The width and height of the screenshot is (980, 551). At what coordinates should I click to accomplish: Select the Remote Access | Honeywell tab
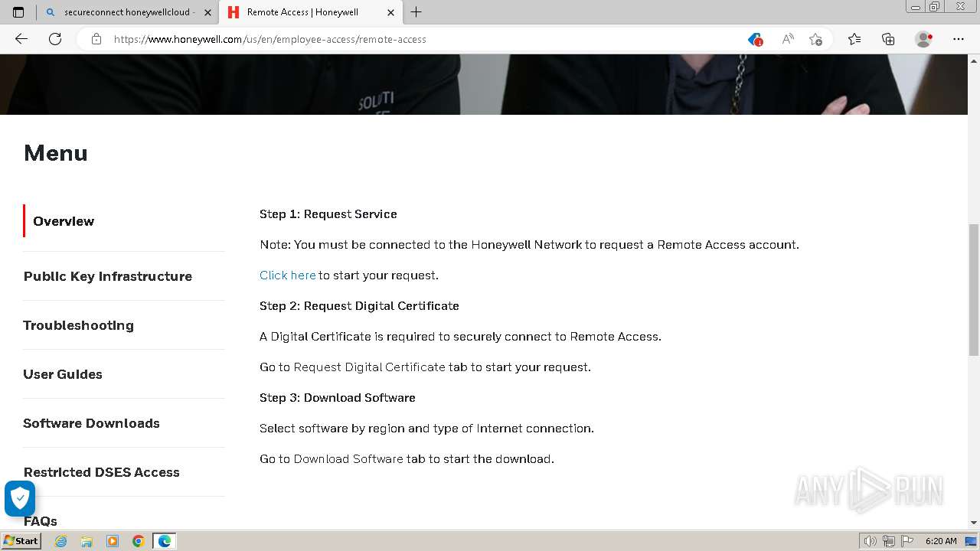coord(312,12)
